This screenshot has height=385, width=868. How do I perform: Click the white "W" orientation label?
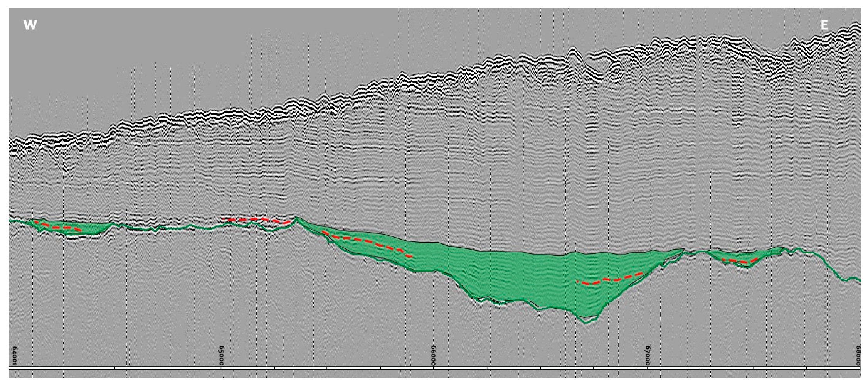pos(30,24)
